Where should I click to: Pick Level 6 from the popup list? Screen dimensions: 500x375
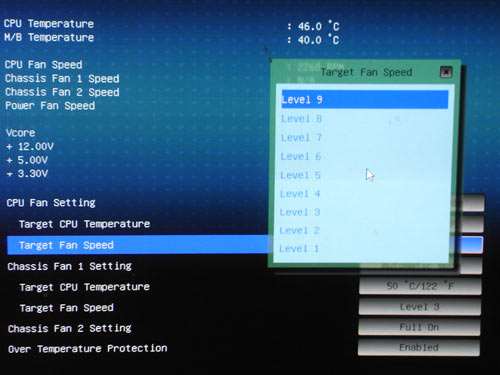point(365,156)
